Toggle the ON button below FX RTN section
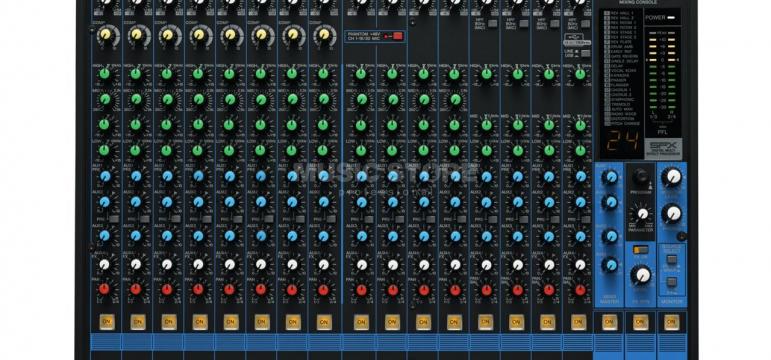 (640, 322)
